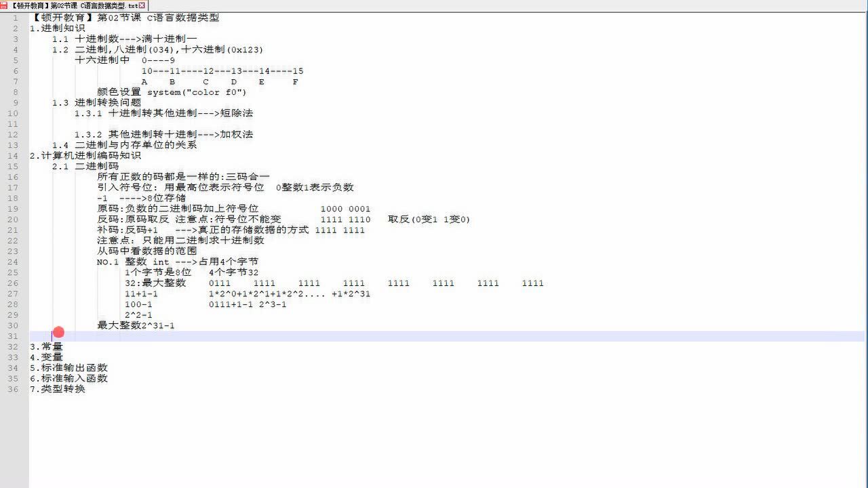Click the note 取反(0变1 1变0)

coord(429,219)
